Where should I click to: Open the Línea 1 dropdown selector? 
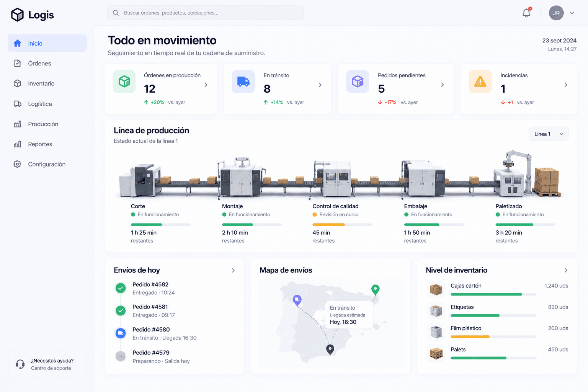tap(549, 134)
